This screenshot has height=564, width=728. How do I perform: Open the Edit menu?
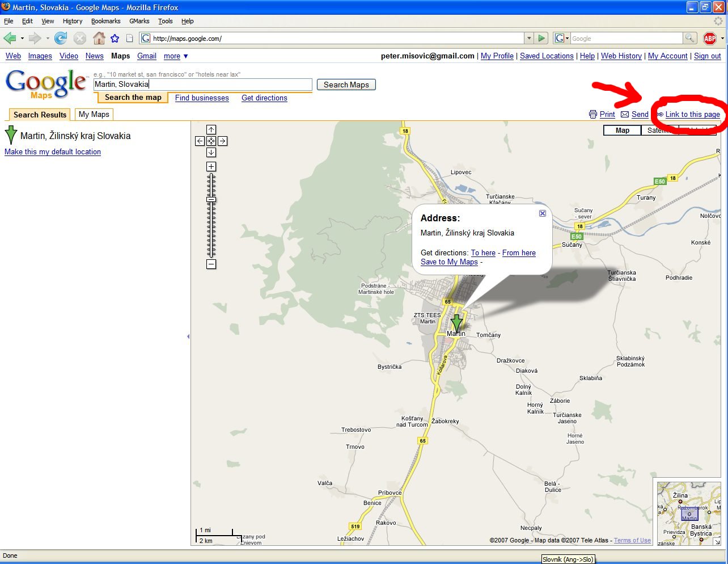(x=27, y=21)
